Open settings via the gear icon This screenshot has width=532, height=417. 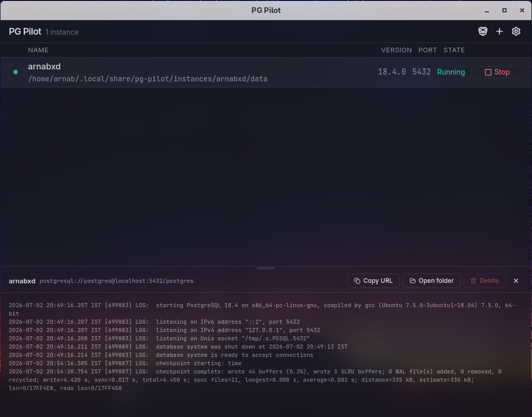pos(516,32)
